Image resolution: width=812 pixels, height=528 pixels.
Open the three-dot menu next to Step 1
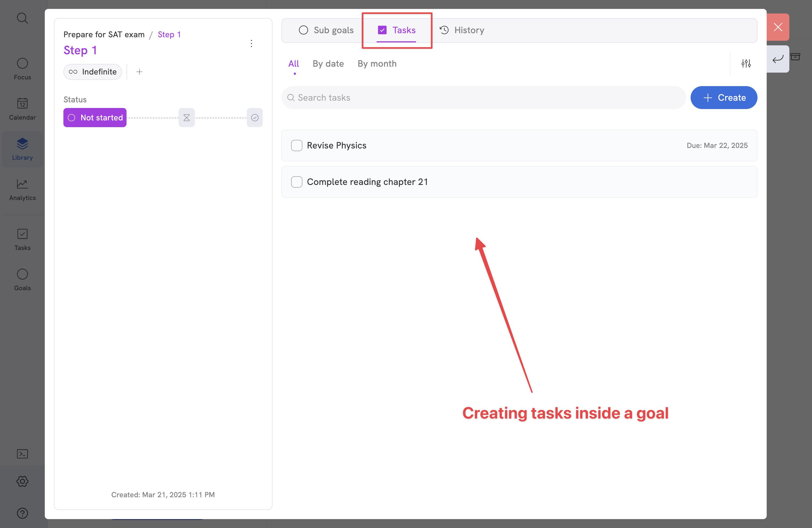tap(251, 43)
